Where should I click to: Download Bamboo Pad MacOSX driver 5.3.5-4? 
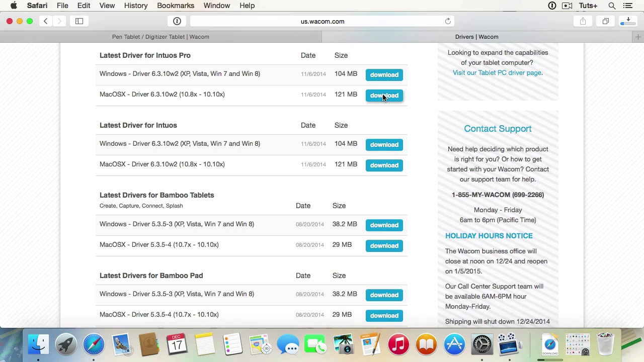(x=384, y=316)
